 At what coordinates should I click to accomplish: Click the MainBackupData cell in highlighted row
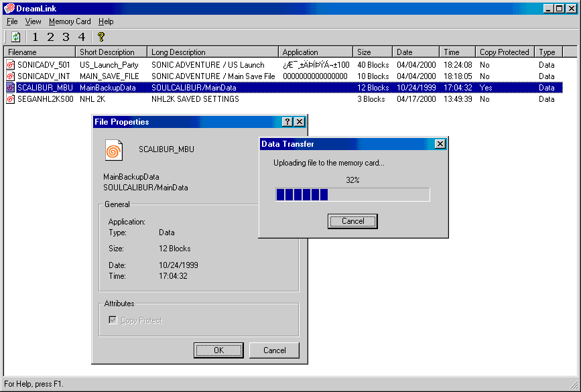[x=108, y=88]
